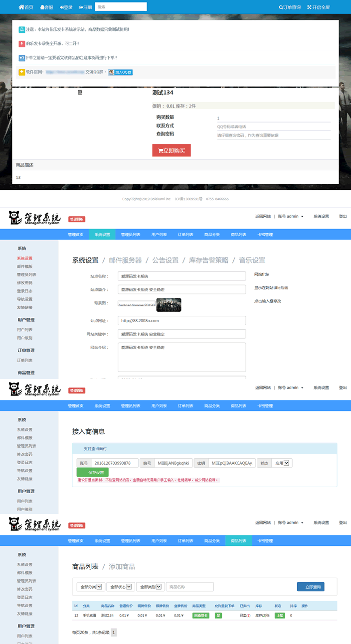
Task: Click the background image thumbnail preview
Action: (x=169, y=304)
